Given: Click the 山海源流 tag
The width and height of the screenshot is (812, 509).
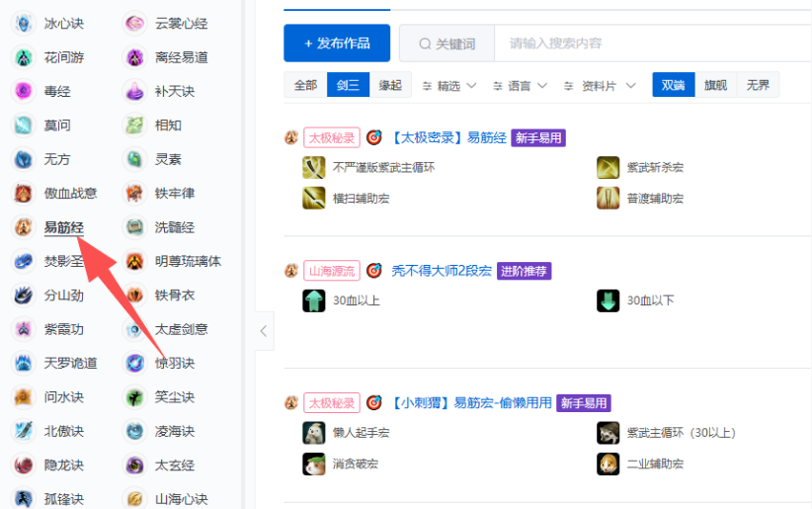Looking at the screenshot, I should click(x=332, y=271).
